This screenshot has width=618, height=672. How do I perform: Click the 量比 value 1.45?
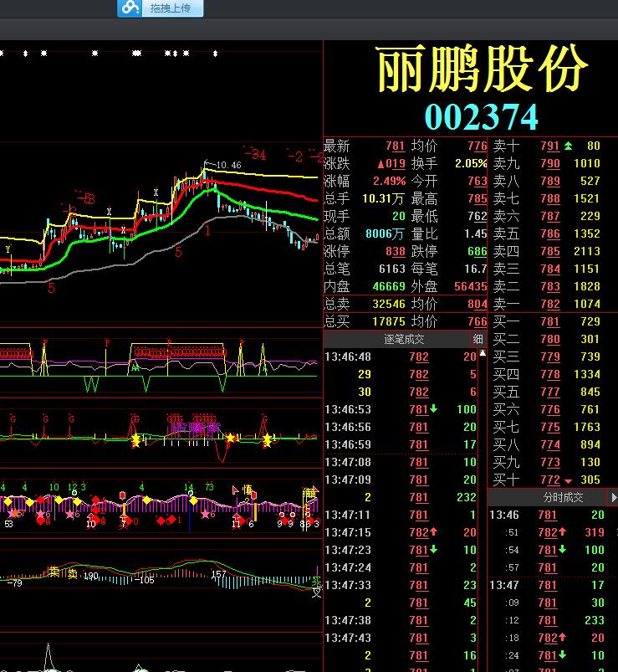[475, 233]
